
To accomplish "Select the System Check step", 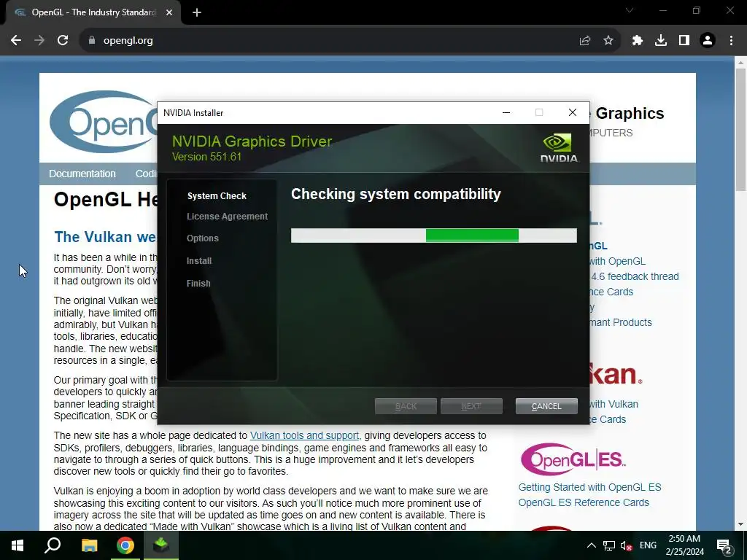I will pos(217,195).
